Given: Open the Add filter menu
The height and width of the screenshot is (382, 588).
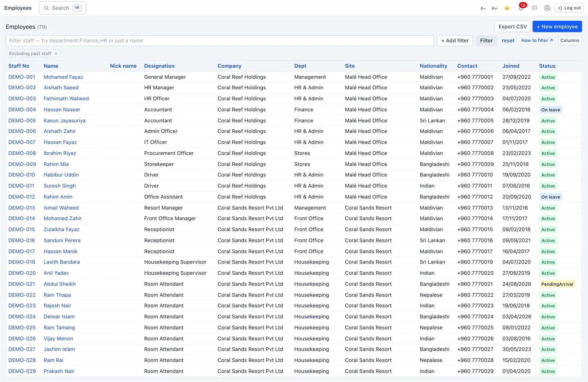Looking at the screenshot, I should tap(455, 41).
